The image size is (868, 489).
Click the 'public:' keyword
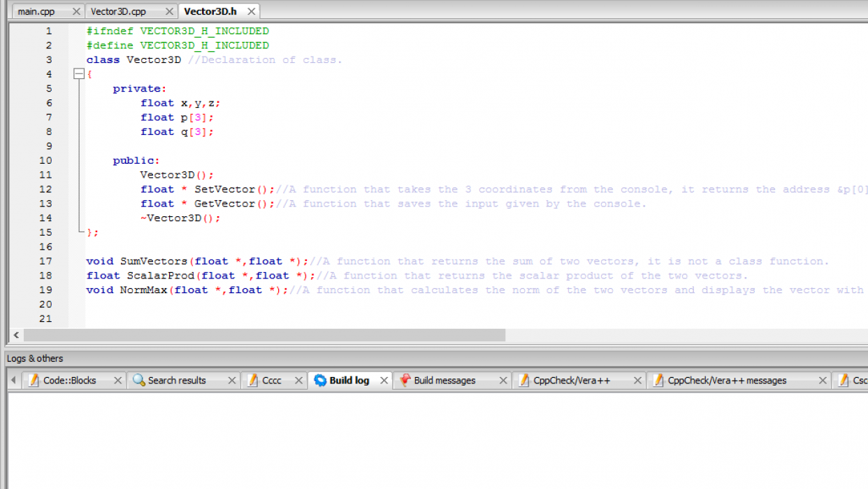point(136,161)
